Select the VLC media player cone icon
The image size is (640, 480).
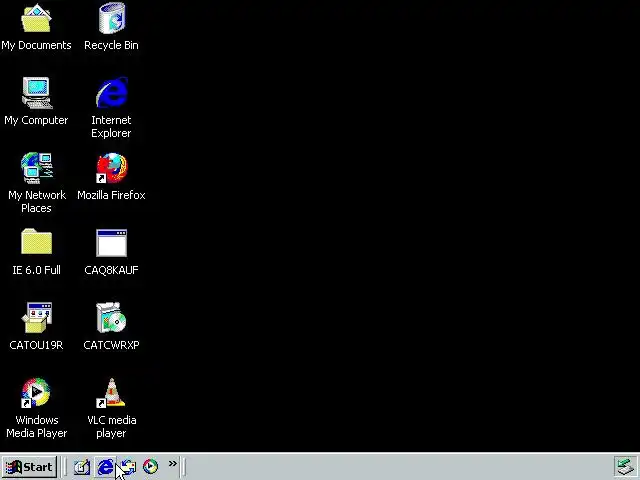111,393
